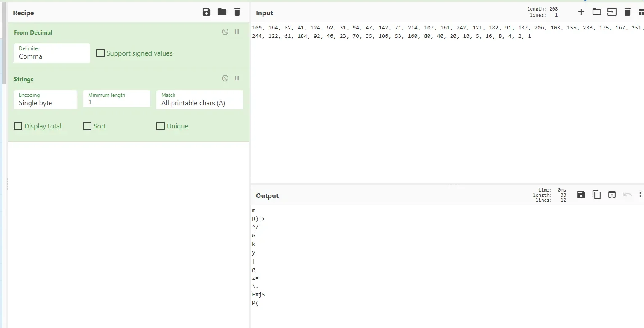This screenshot has width=644, height=328.
Task: Clear input and output
Action: coord(628,12)
